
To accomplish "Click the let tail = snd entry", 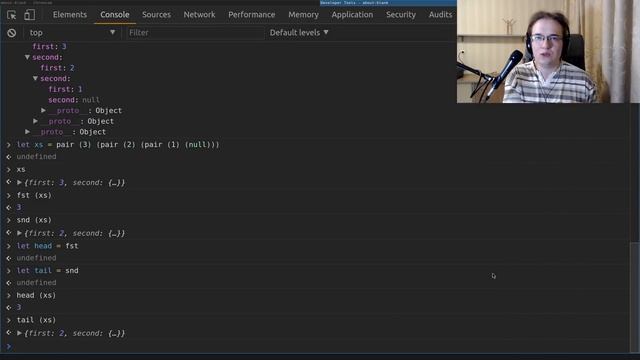I will tap(47, 271).
